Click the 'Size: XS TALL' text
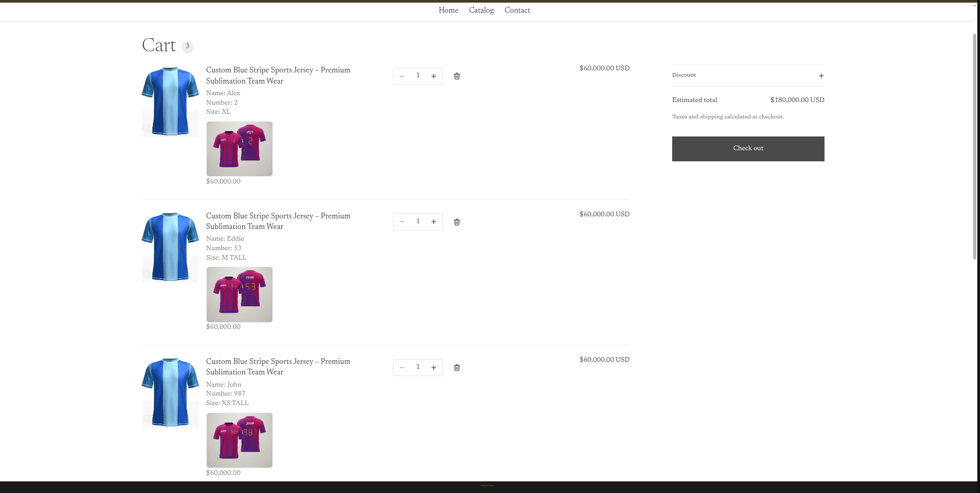This screenshot has width=980, height=493. 227,403
